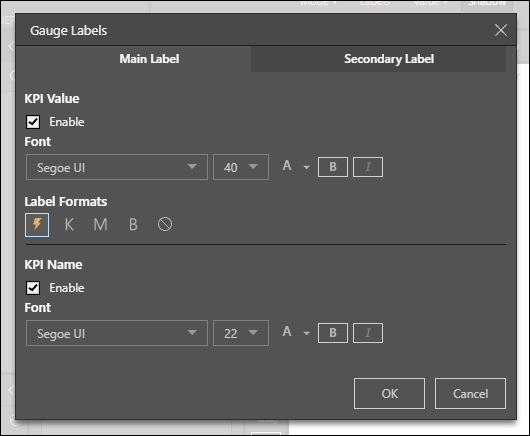The height and width of the screenshot is (436, 530).
Task: Open KPI Value font color picker
Action: tap(296, 166)
